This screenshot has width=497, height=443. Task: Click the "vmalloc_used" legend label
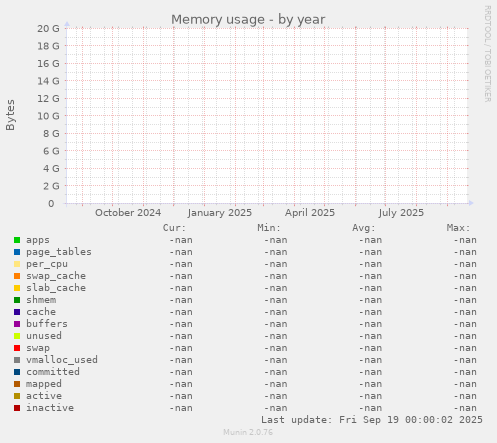[62, 360]
